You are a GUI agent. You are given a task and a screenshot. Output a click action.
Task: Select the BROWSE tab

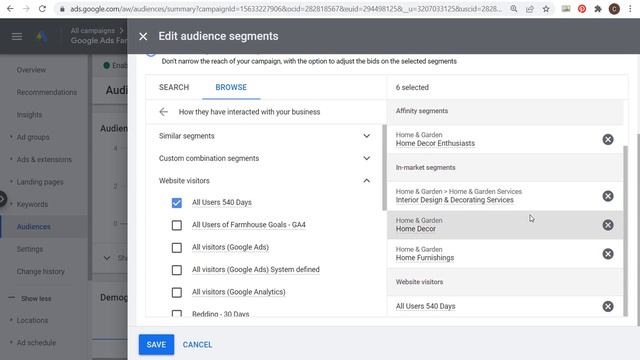[x=231, y=87]
